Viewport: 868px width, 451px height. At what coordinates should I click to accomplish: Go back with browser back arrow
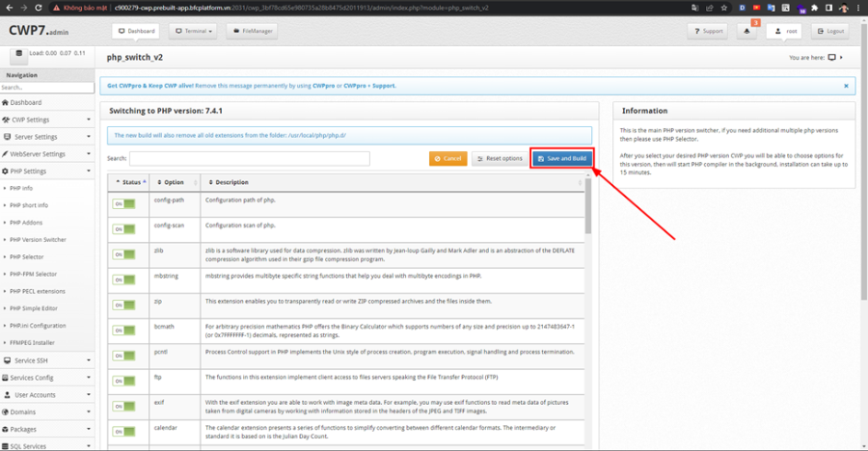(10, 8)
